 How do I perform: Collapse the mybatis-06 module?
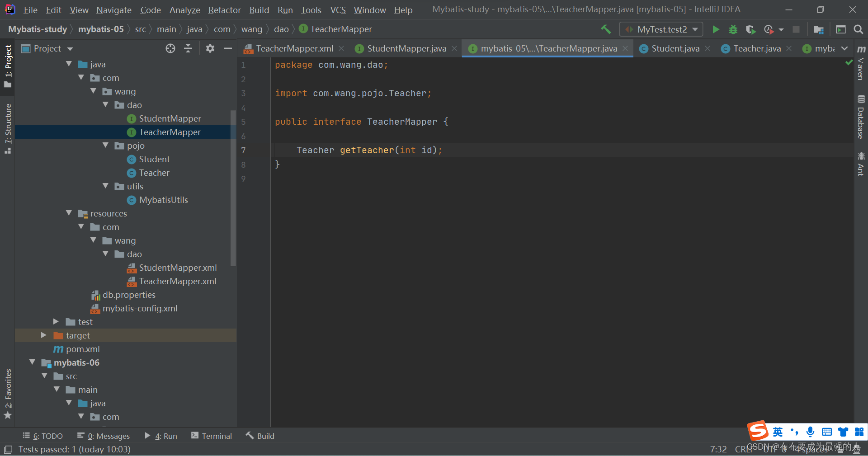(32, 362)
